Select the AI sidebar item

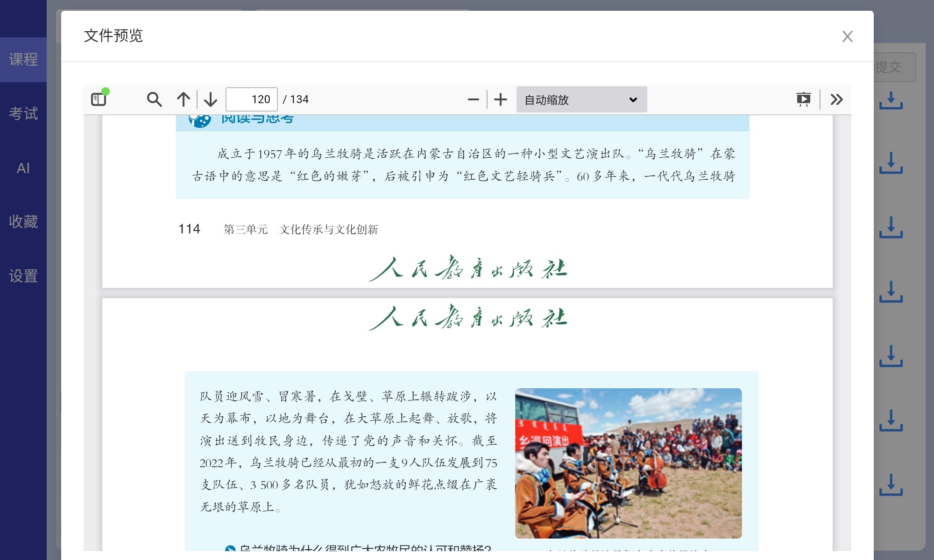coord(23,168)
